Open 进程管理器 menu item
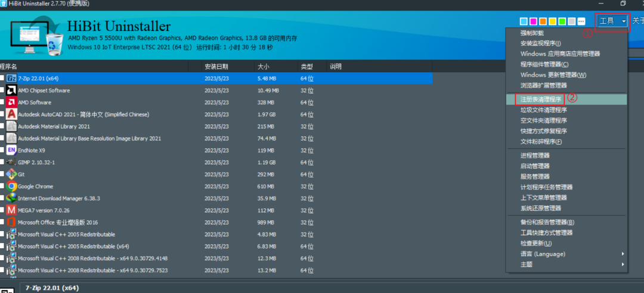This screenshot has height=293, width=644. coord(566,155)
